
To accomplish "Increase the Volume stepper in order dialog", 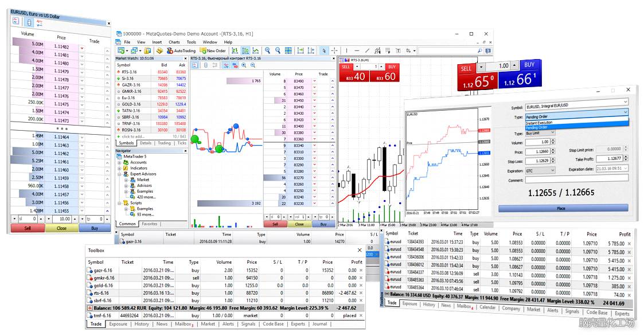I will pyautogui.click(x=553, y=140).
